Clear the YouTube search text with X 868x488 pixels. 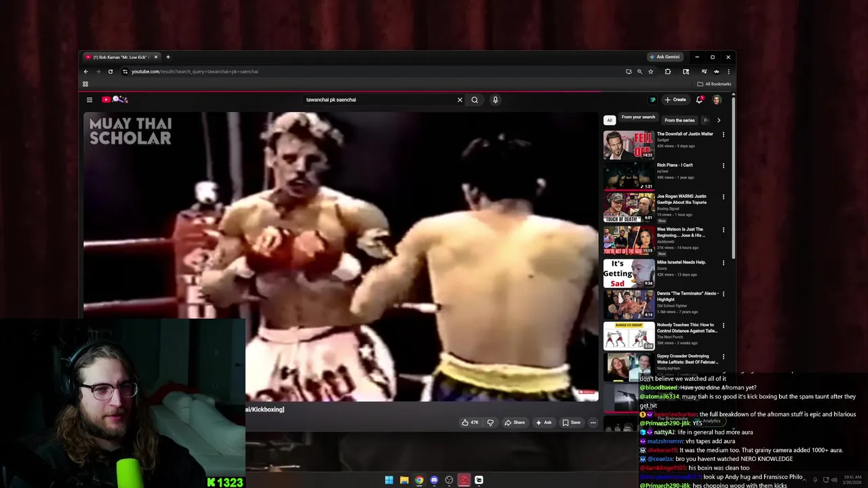click(x=460, y=100)
